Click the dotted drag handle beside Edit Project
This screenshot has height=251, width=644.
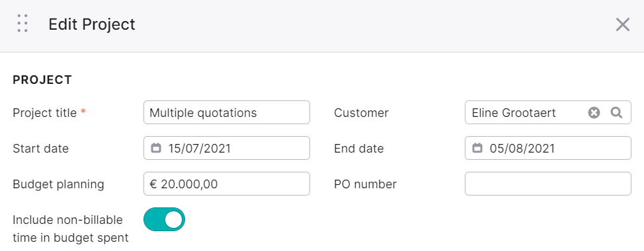pyautogui.click(x=22, y=23)
